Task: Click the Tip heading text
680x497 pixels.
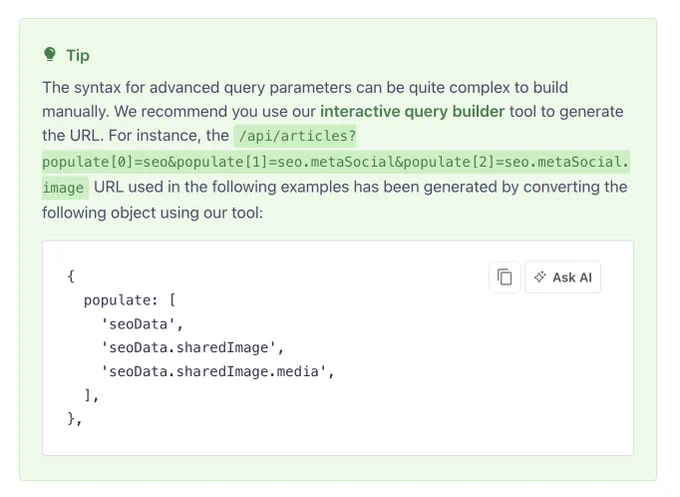Action: (x=78, y=56)
